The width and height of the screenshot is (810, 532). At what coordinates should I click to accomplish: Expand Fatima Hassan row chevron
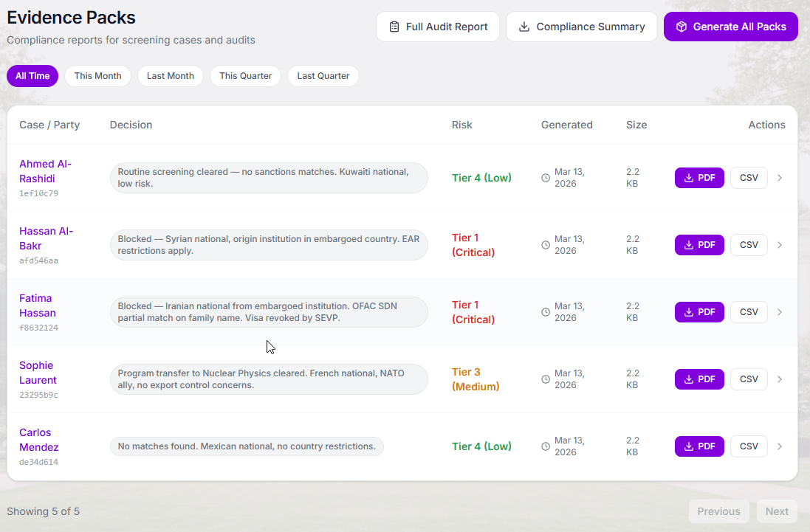click(x=780, y=312)
